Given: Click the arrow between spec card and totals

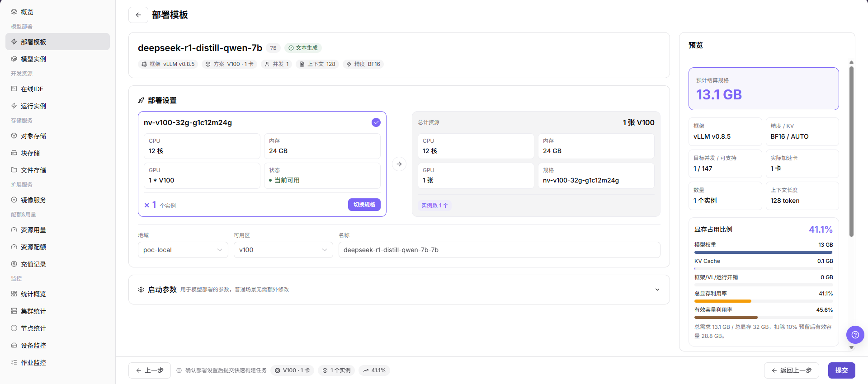Looking at the screenshot, I should coord(399,164).
